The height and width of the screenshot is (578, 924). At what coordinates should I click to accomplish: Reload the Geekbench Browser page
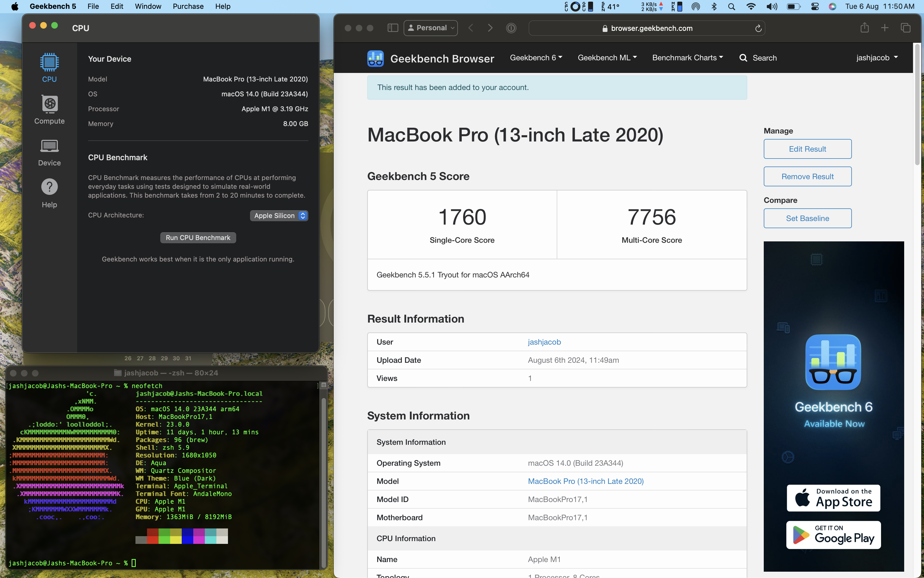[759, 28]
